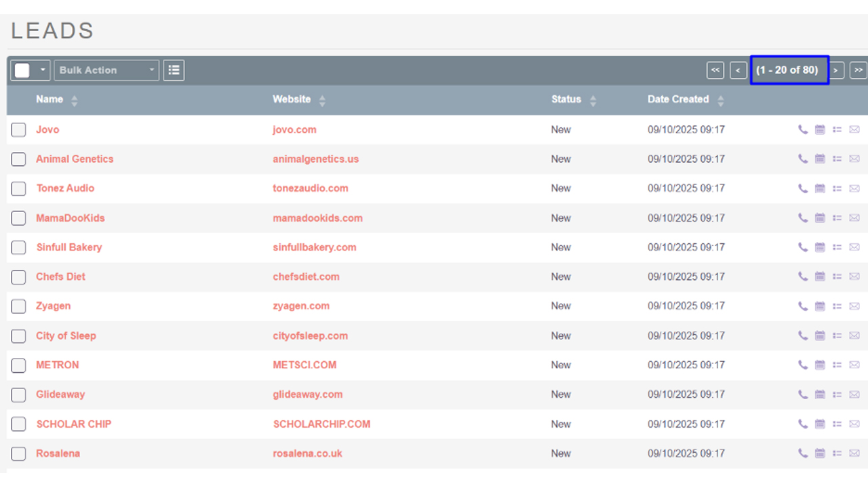The height and width of the screenshot is (488, 868).
Task: Click phone icon for Chefs Diet
Action: [803, 277]
